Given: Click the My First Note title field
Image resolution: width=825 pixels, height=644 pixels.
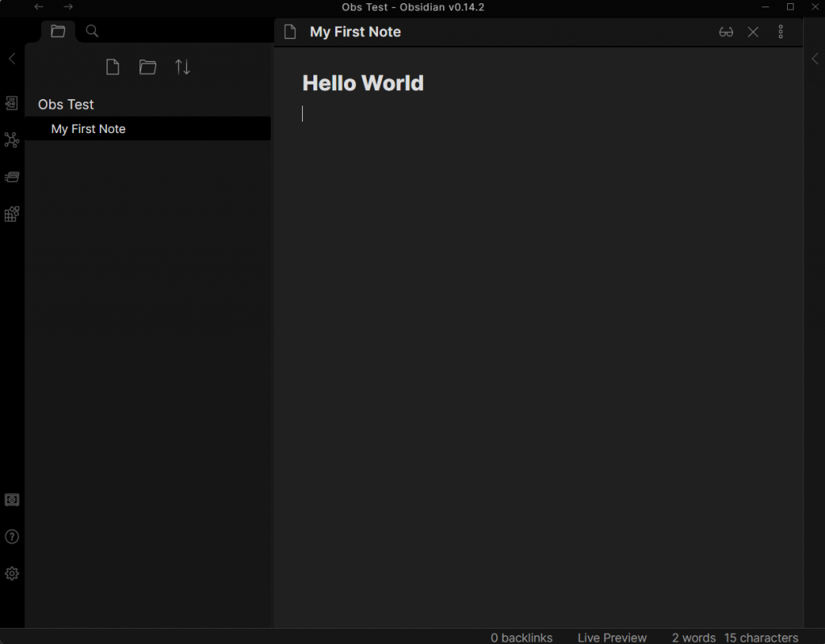Looking at the screenshot, I should [x=355, y=32].
